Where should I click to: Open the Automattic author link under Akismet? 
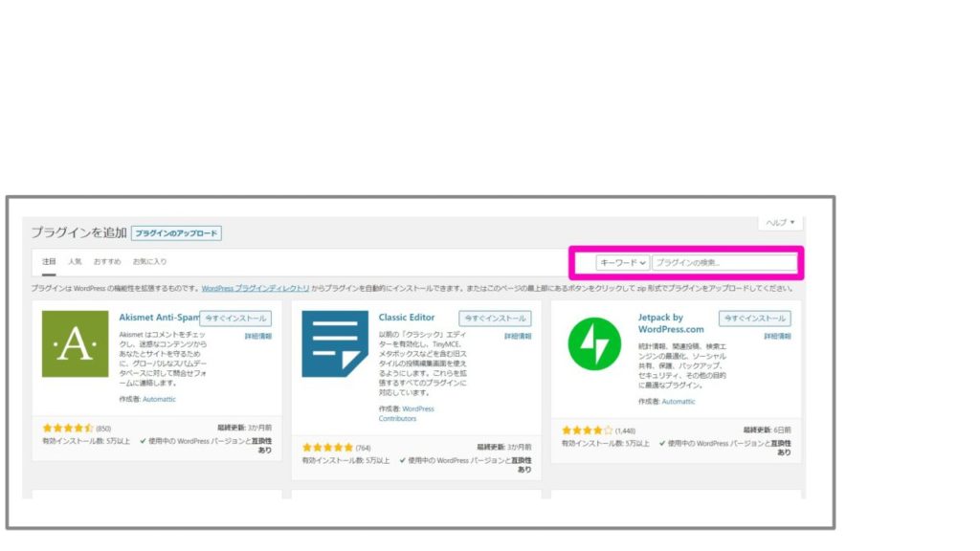159,399
